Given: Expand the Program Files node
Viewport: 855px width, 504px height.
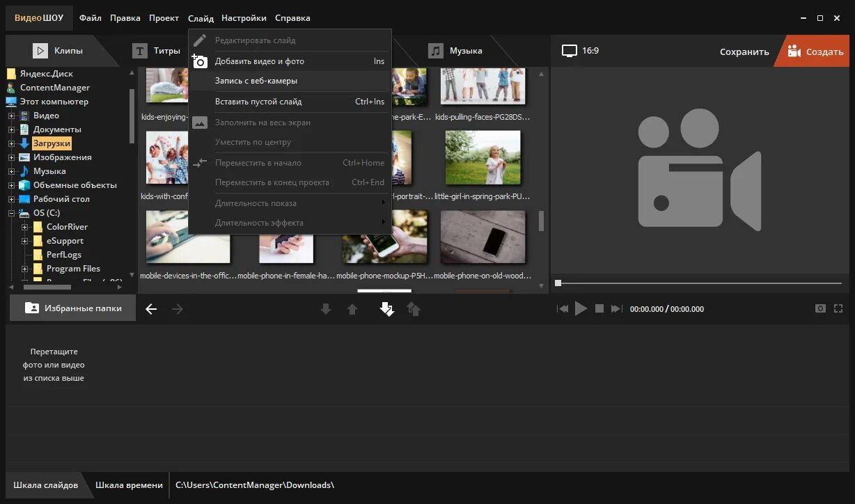Looking at the screenshot, I should pos(25,269).
